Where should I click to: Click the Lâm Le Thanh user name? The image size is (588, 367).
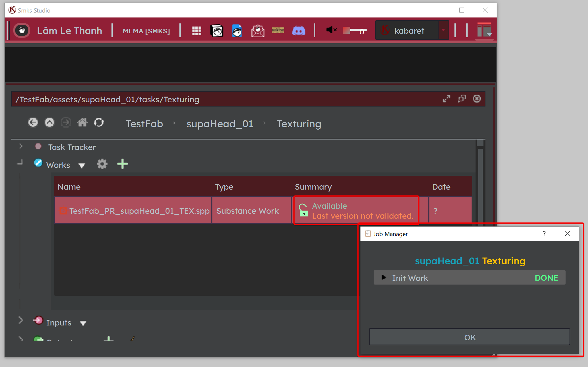(70, 31)
